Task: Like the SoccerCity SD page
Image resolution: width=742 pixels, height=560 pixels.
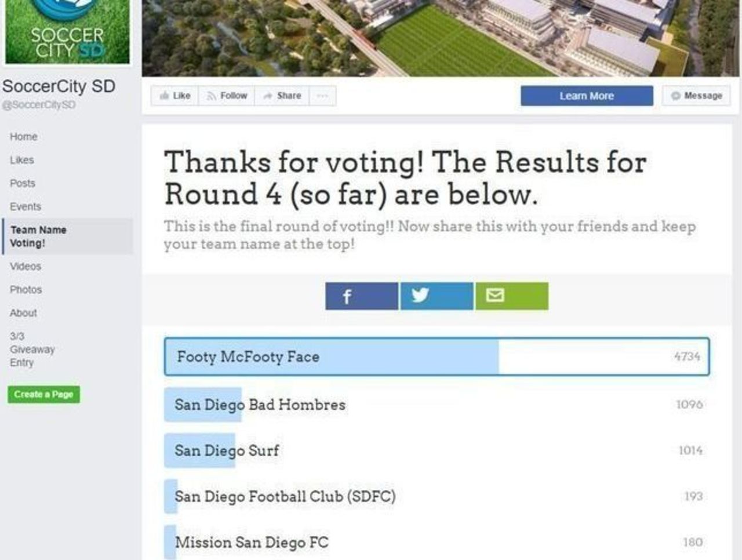Action: [x=175, y=96]
